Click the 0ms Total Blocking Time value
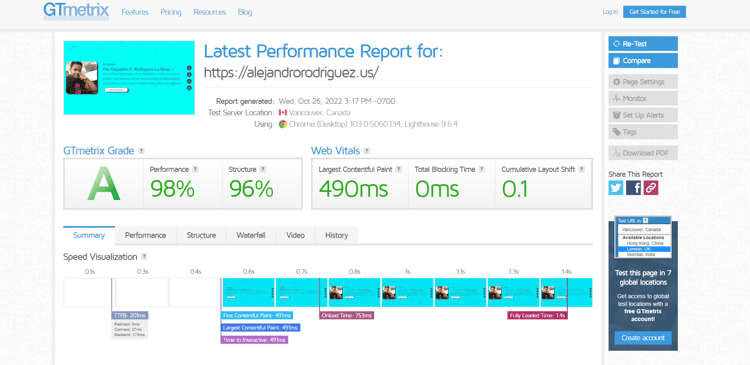The image size is (750, 365). coord(437,189)
